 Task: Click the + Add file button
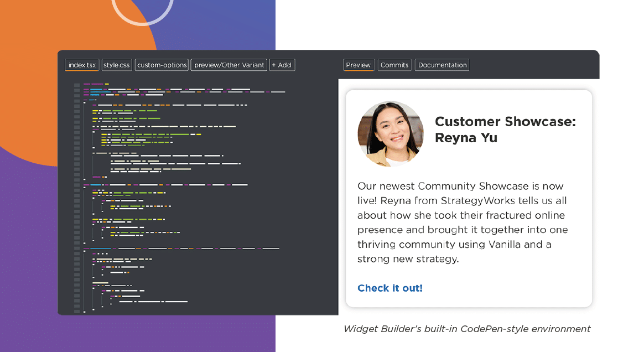click(x=282, y=65)
